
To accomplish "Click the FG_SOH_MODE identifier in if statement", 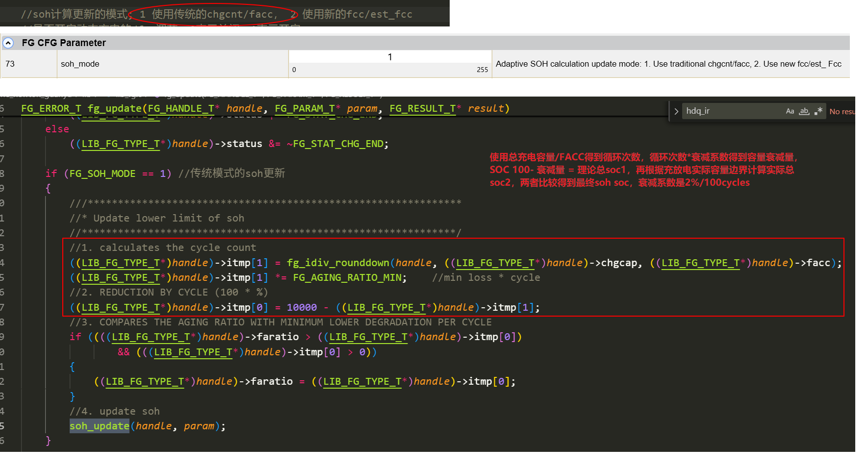I will tap(102, 173).
